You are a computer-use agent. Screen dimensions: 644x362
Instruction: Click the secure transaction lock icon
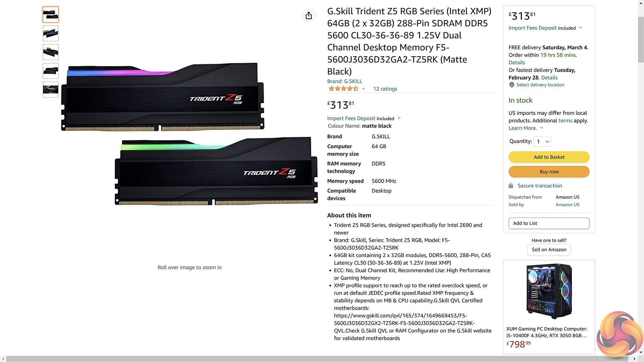pyautogui.click(x=511, y=186)
